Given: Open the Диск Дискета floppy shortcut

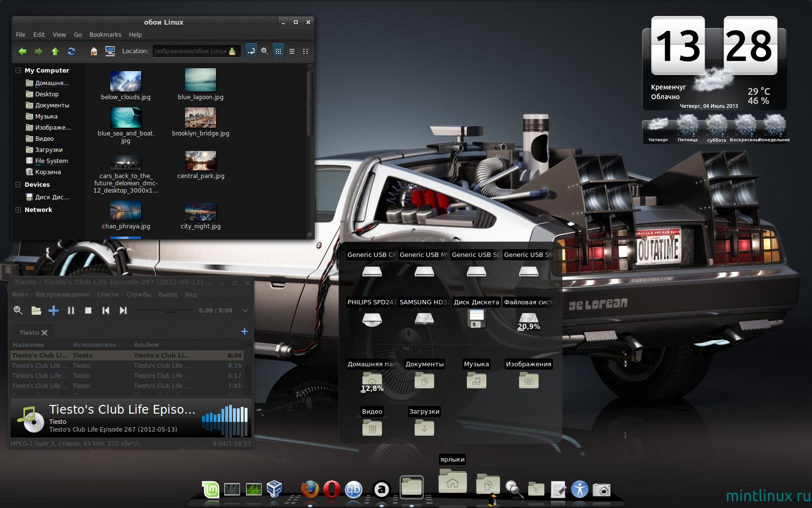Looking at the screenshot, I should (x=477, y=319).
